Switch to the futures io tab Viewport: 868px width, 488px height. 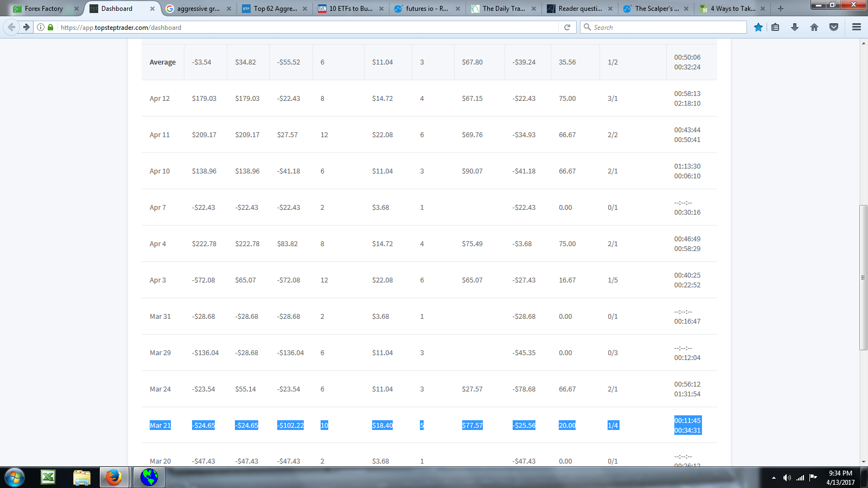[427, 9]
